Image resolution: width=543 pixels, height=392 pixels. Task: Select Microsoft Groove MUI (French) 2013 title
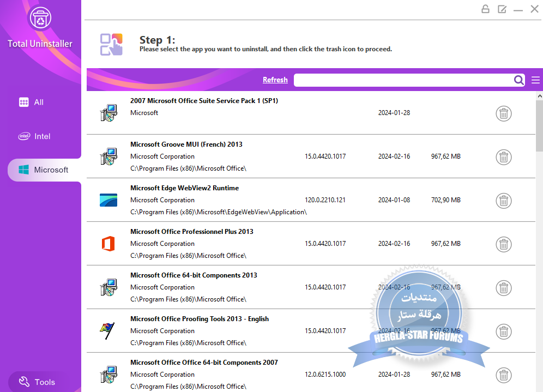point(186,144)
